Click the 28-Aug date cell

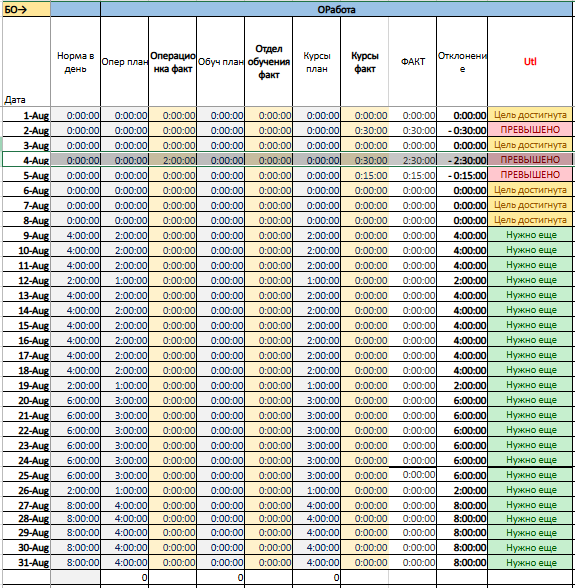pos(26,519)
